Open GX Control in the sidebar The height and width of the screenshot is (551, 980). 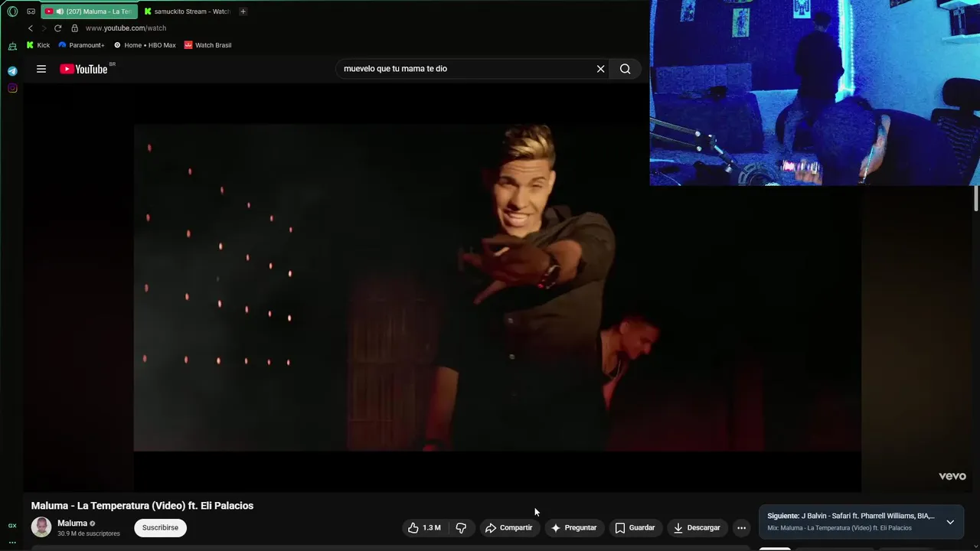tap(12, 526)
